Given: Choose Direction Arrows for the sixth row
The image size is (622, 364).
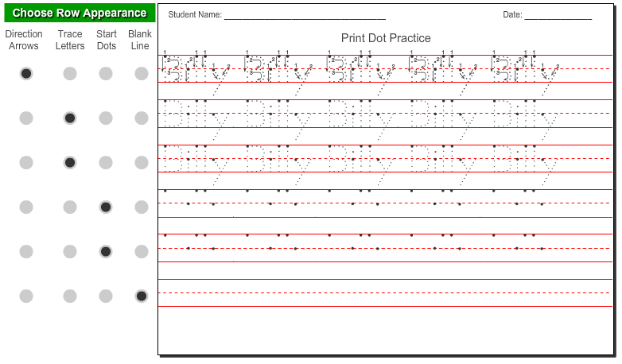Looking at the screenshot, I should coord(26,296).
